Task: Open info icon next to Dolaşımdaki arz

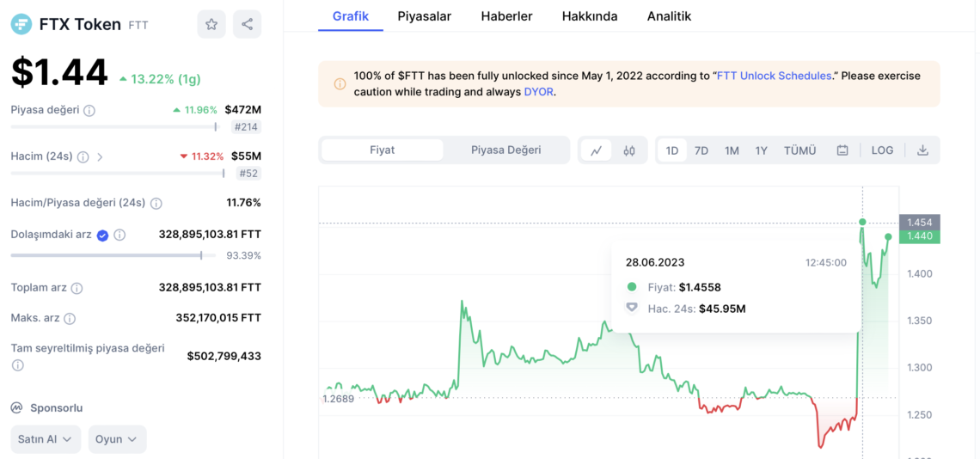Action: tap(119, 236)
